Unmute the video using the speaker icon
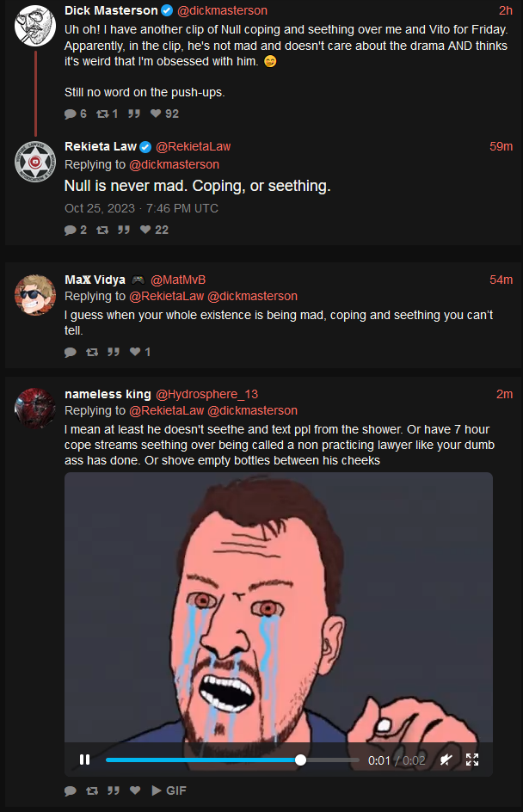Screen dimensions: 523x812 446,760
